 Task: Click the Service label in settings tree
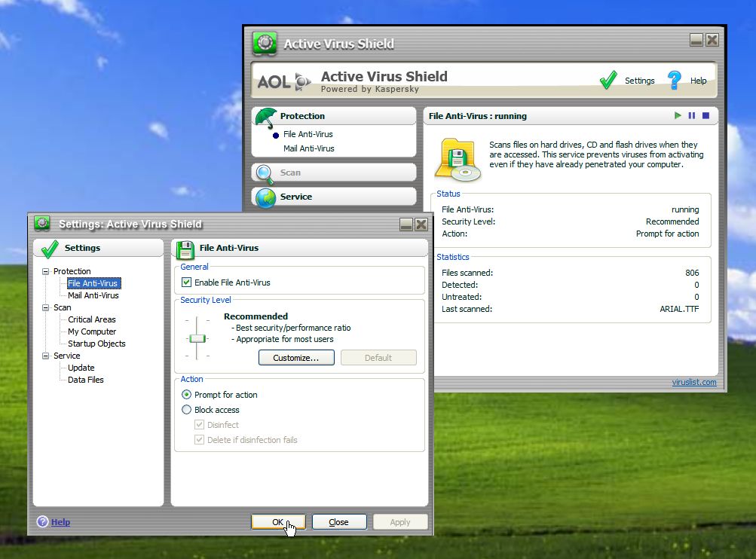[x=66, y=356]
